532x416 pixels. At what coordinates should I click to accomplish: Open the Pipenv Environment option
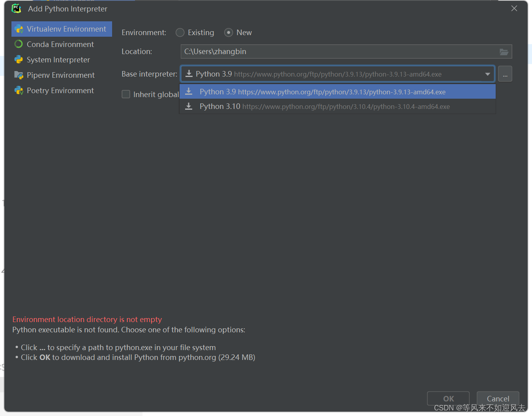[x=62, y=75]
